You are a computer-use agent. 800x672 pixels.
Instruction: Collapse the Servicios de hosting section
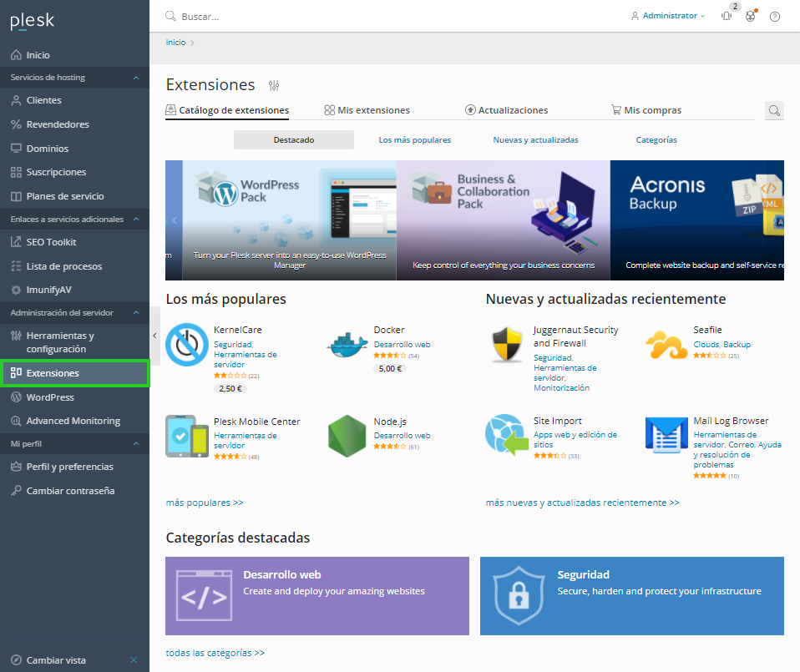[x=136, y=78]
